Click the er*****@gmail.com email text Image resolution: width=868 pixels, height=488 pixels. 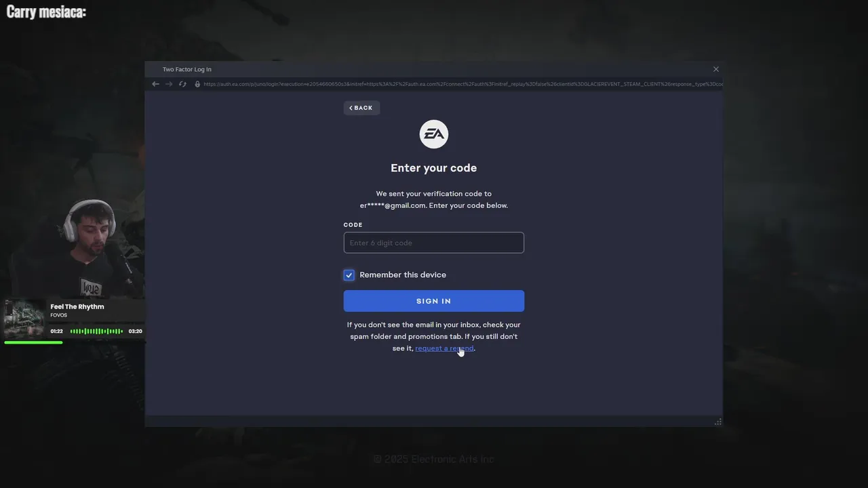tap(393, 205)
